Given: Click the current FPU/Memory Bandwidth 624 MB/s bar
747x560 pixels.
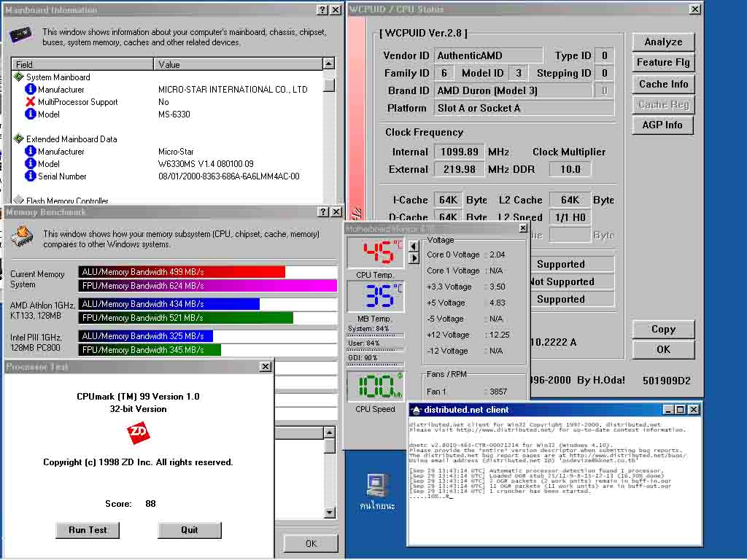Looking at the screenshot, I should pyautogui.click(x=208, y=286).
